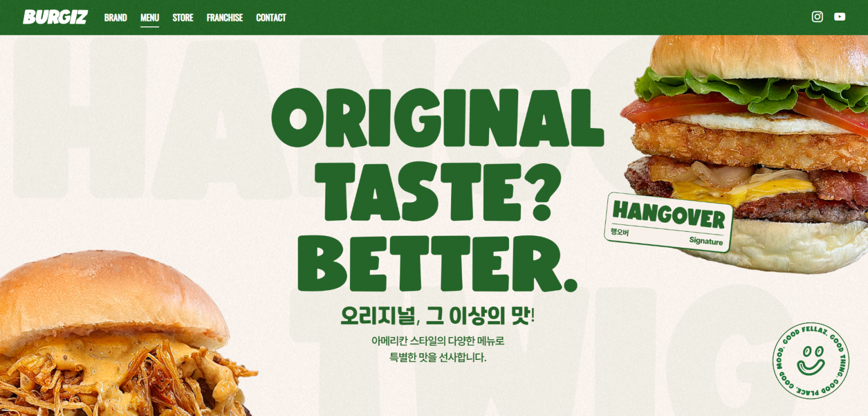
Task: Open the BRAND menu item
Action: [116, 18]
